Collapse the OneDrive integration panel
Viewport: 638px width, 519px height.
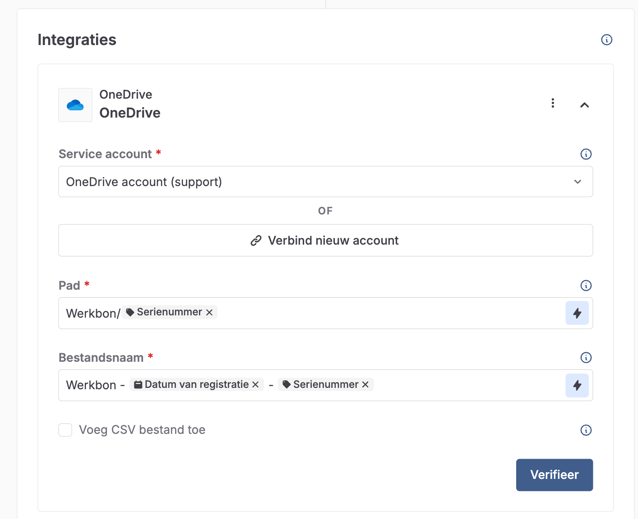pyautogui.click(x=585, y=104)
